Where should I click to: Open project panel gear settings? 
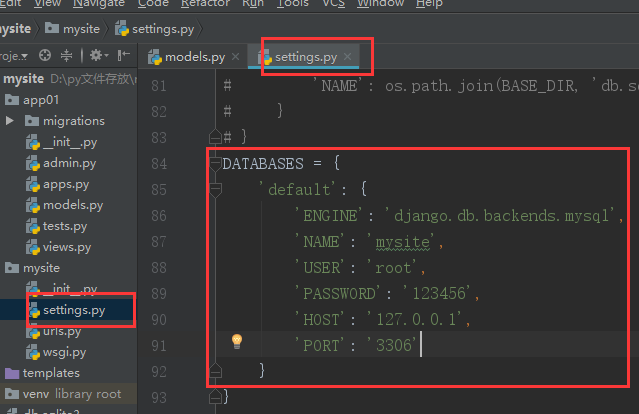(x=99, y=55)
